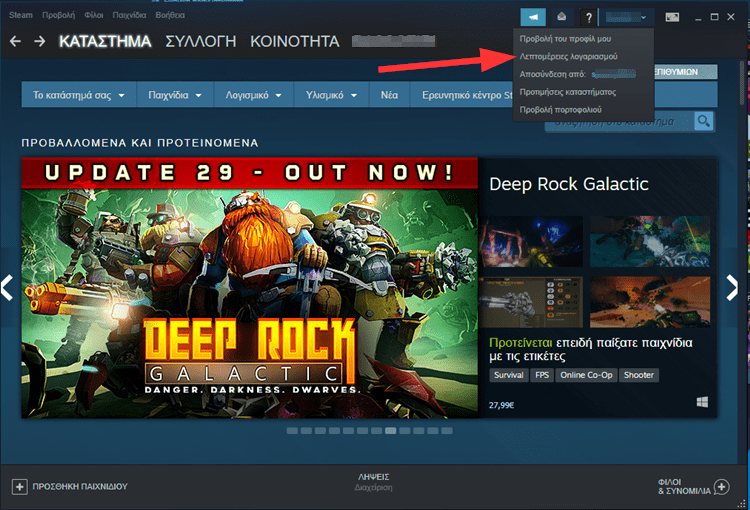Select the last carousel page dot
This screenshot has height=510, width=750.
[x=447, y=431]
